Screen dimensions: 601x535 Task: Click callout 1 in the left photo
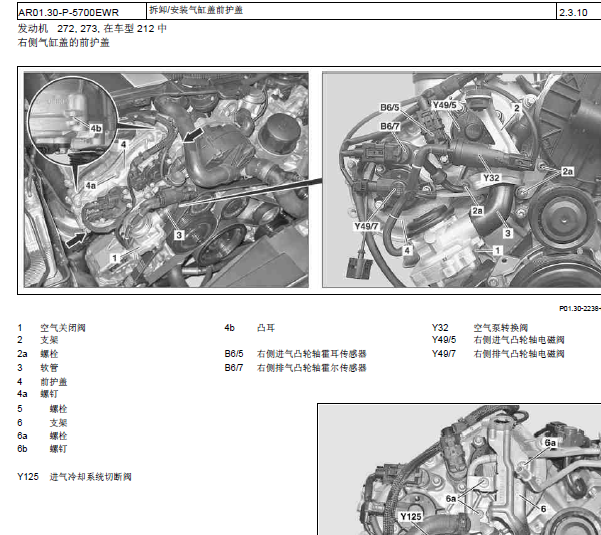click(x=114, y=259)
